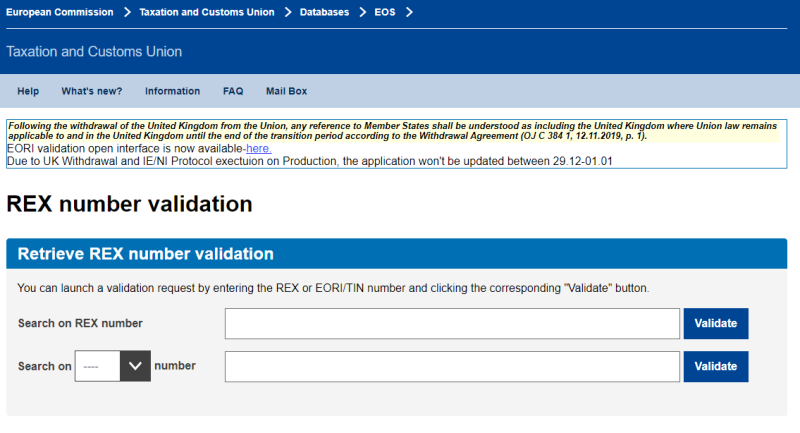Focus the EORI/TIN number input field
800x433 pixels.
tap(452, 366)
